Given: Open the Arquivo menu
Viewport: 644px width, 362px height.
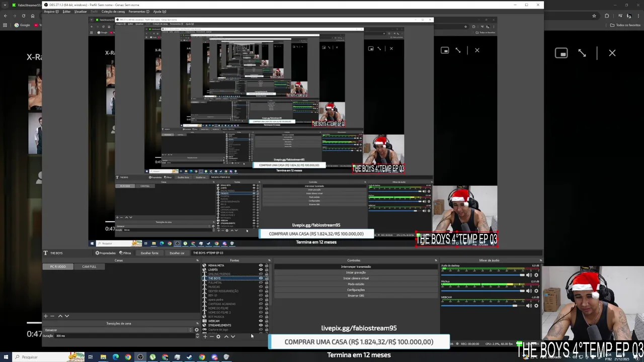Looking at the screenshot, I should (51, 12).
